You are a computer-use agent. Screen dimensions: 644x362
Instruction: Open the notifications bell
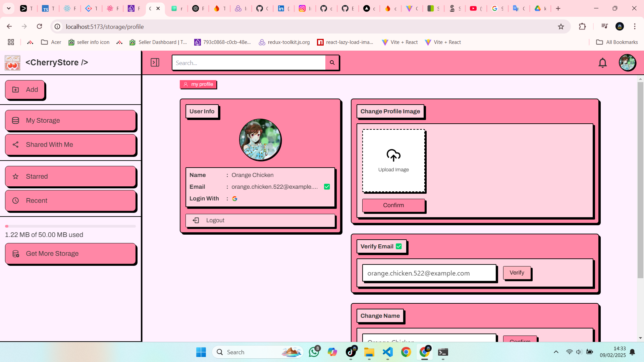coord(602,63)
